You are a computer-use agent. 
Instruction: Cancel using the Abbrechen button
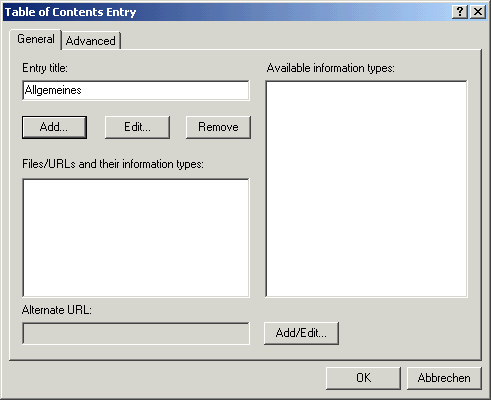click(x=444, y=378)
